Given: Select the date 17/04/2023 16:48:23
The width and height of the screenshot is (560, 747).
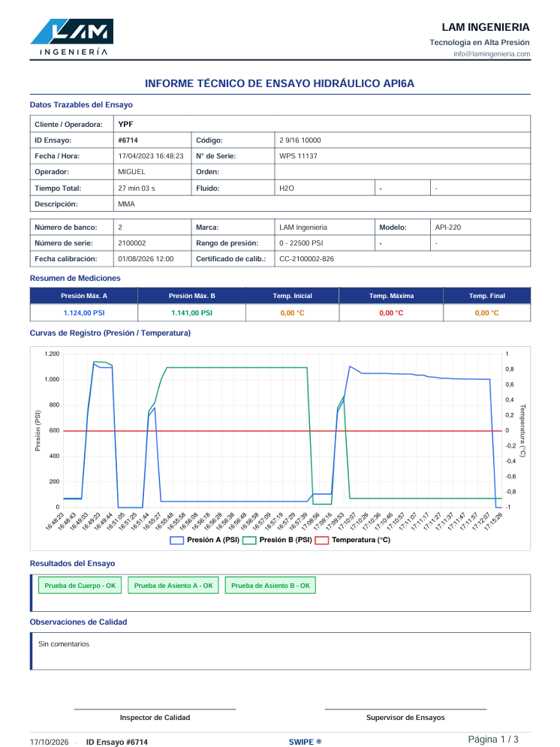Looking at the screenshot, I should pos(150,156).
